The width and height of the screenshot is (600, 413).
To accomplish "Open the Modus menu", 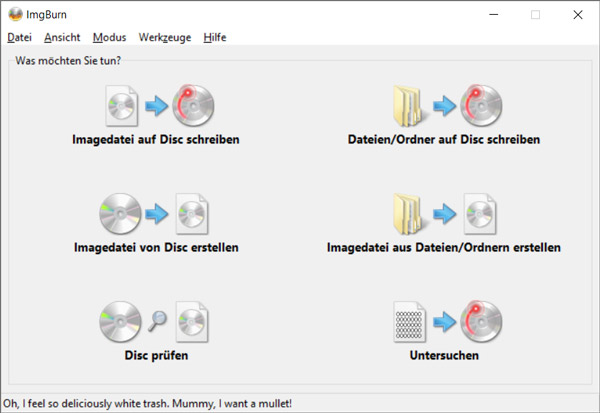I will tap(109, 37).
